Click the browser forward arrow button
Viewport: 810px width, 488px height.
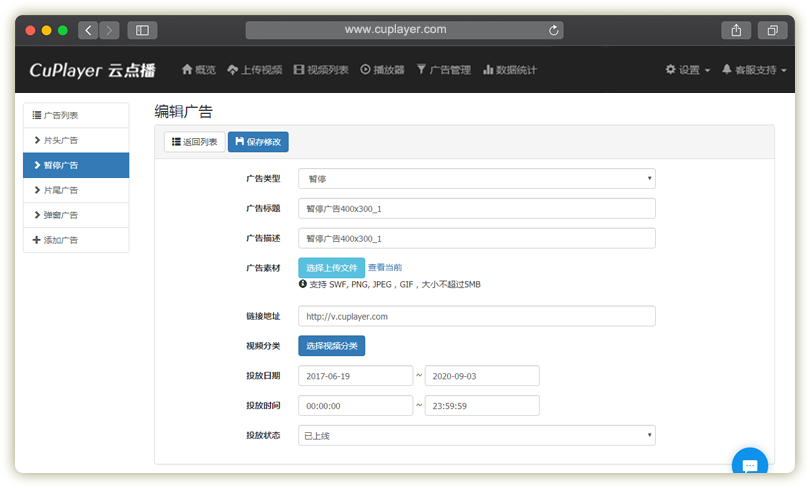click(109, 30)
